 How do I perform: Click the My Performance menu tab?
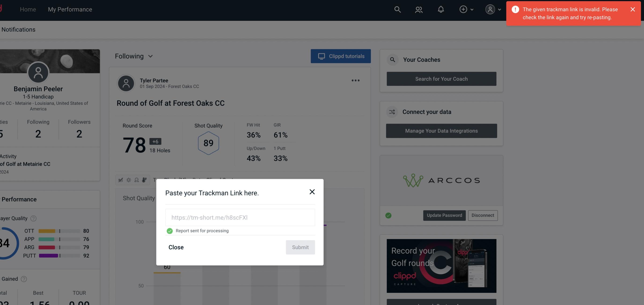pos(70,9)
